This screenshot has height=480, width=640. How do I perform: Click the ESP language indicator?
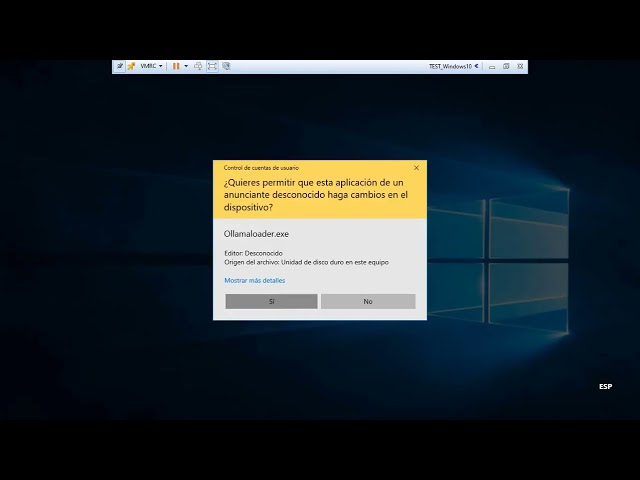tap(605, 386)
